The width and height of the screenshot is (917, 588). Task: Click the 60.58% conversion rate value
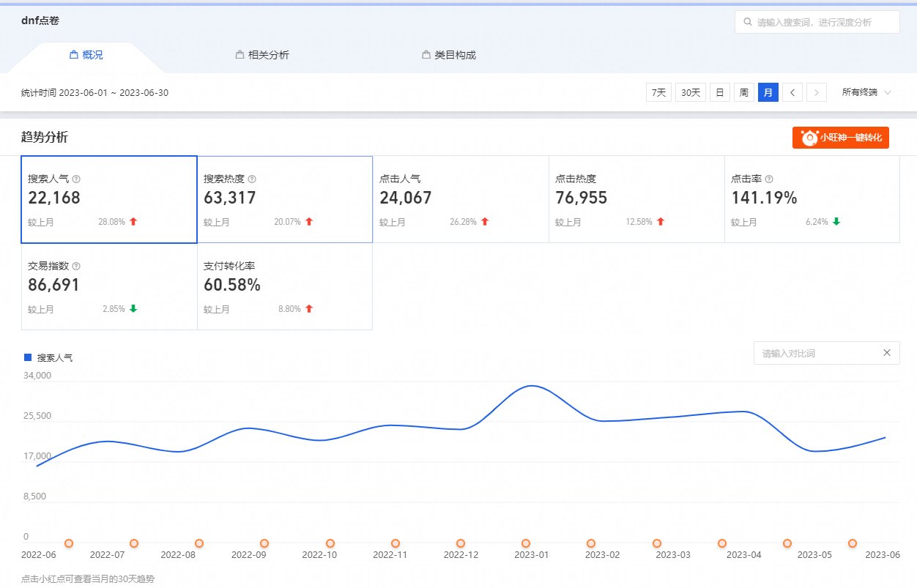[x=232, y=286]
